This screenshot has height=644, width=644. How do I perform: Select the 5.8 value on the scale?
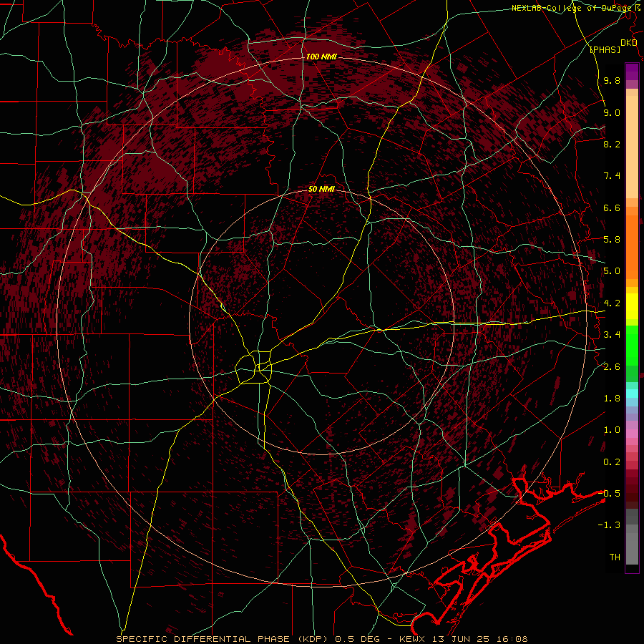pyautogui.click(x=612, y=240)
